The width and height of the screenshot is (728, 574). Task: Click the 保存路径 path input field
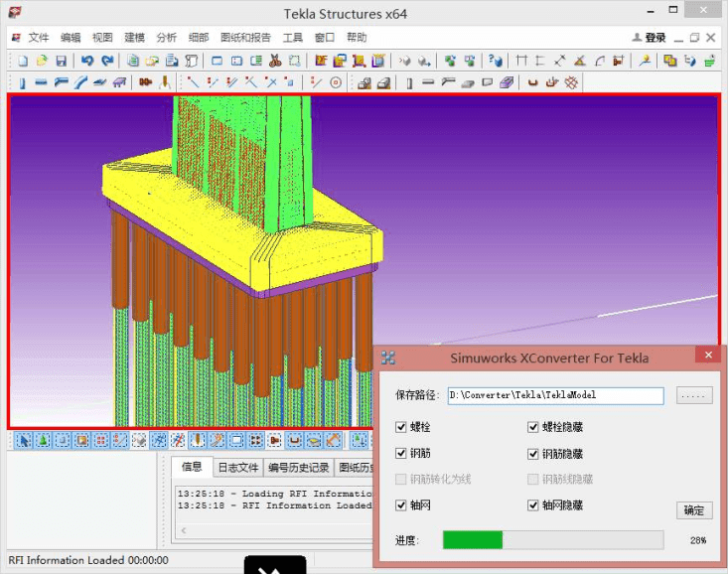pos(556,395)
